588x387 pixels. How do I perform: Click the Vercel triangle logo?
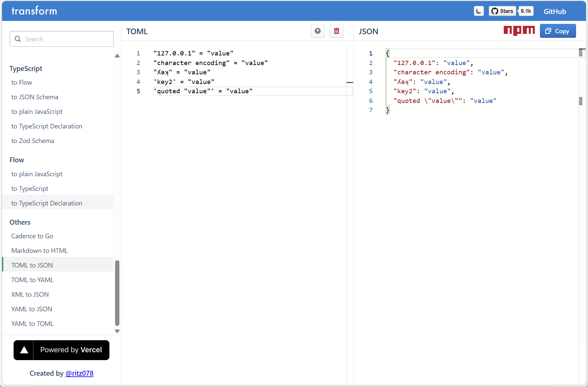(x=24, y=350)
